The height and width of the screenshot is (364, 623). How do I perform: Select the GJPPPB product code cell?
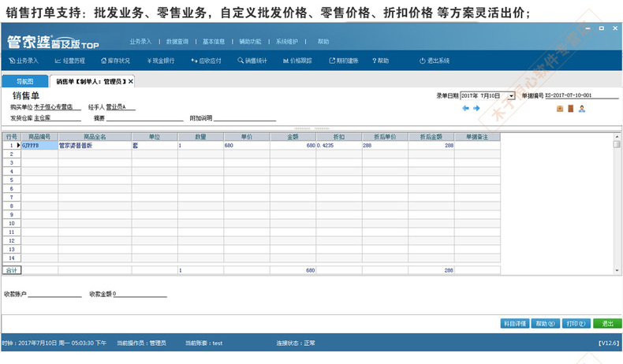(x=39, y=145)
